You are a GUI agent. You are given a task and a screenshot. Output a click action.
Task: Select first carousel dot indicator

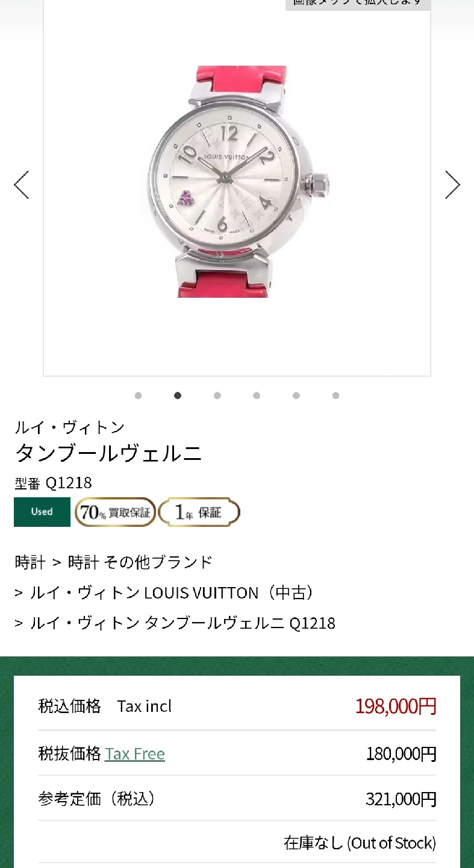click(139, 395)
